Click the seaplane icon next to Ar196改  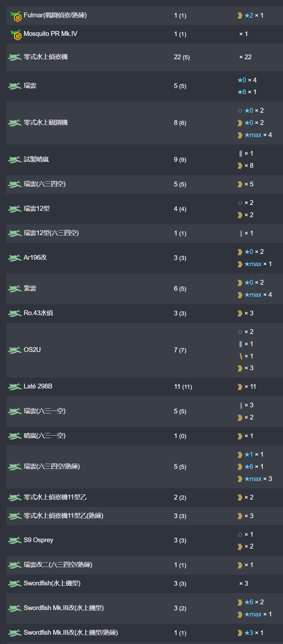[x=14, y=258]
